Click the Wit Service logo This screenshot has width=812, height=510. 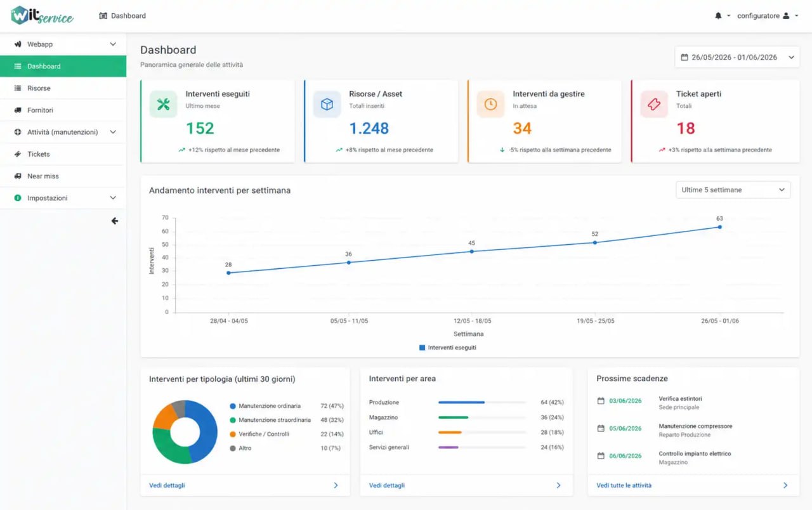click(43, 15)
